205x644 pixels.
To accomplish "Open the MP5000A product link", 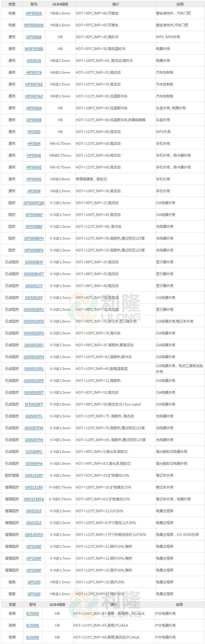I will (34, 13).
